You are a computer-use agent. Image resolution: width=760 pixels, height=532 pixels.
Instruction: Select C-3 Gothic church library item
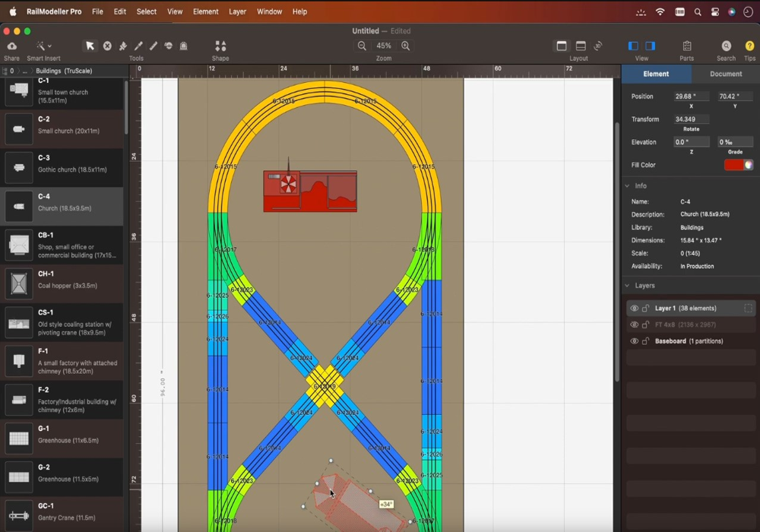coord(62,168)
